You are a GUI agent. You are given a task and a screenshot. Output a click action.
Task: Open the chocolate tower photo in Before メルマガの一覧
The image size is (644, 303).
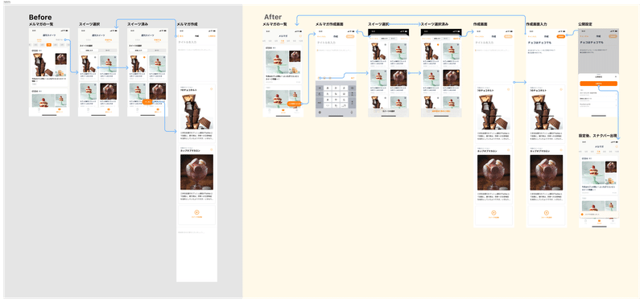pyautogui.click(x=43, y=64)
